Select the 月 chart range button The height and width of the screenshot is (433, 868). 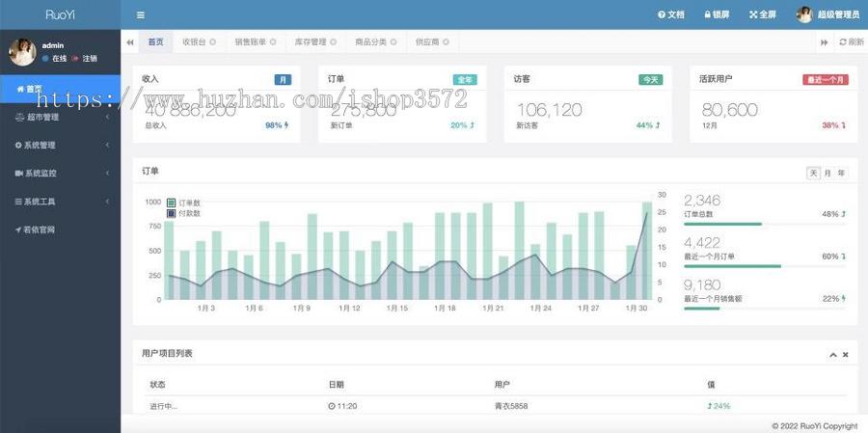coord(827,174)
